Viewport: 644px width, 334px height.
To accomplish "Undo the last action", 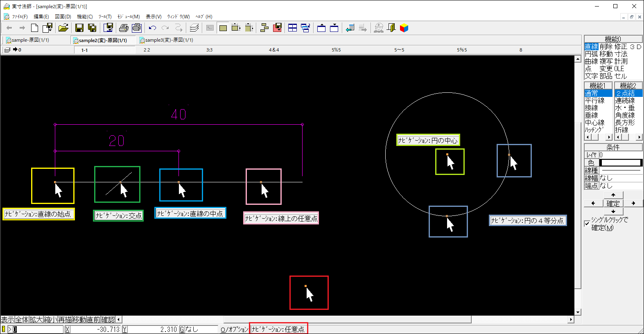I will pyautogui.click(x=152, y=28).
